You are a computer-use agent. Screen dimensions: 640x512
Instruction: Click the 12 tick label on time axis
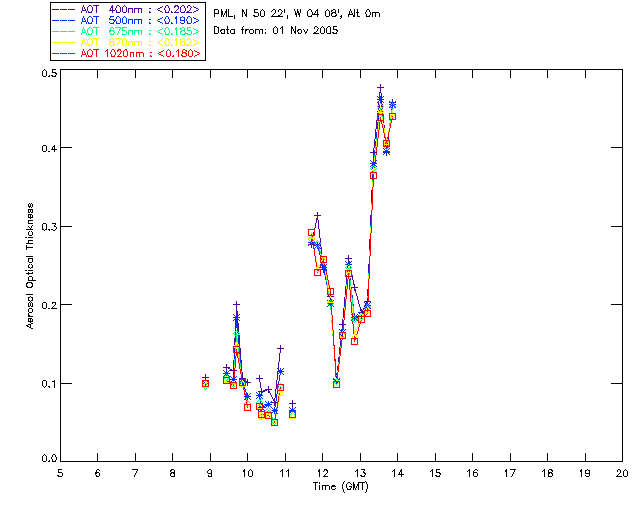coord(323,473)
